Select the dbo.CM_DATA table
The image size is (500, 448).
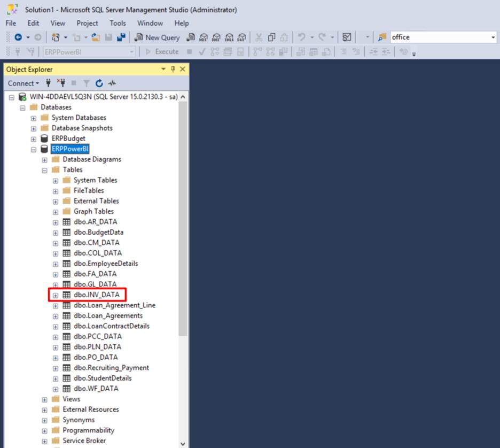(97, 243)
